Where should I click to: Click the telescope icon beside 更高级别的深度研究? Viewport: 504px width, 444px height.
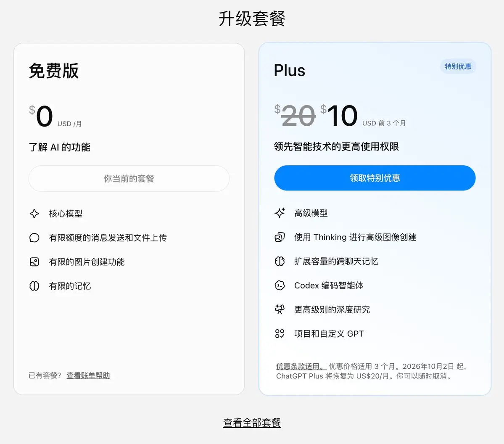tap(280, 309)
